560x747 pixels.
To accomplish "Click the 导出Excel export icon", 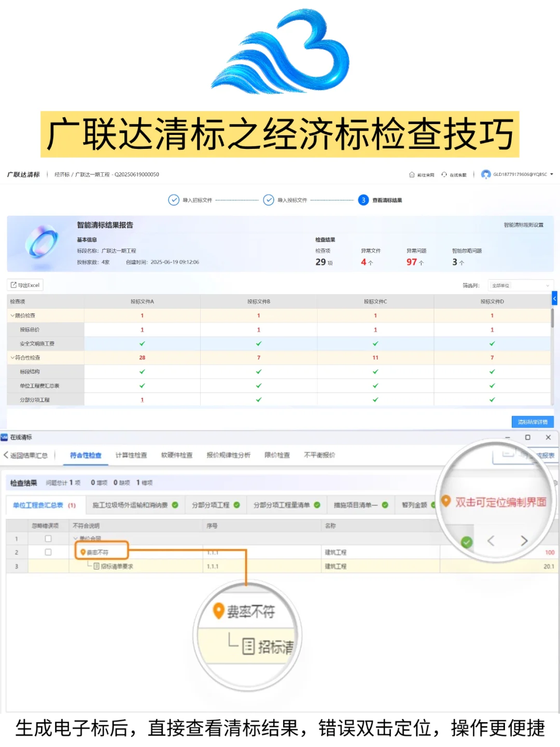I will 12,285.
